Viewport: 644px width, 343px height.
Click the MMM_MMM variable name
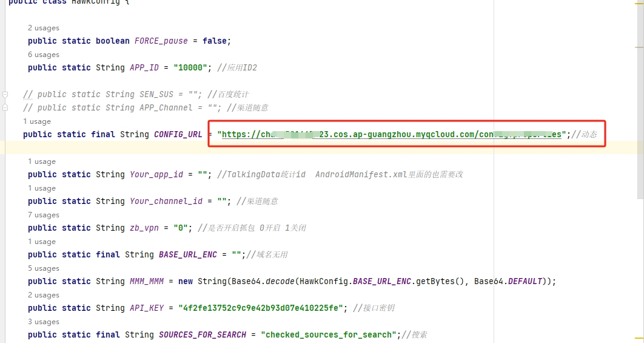coord(147,282)
